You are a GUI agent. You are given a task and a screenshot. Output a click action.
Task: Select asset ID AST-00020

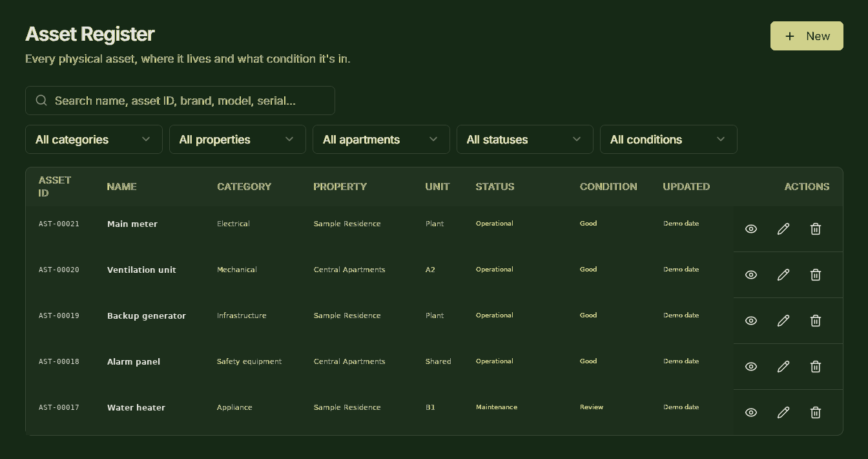tap(59, 270)
